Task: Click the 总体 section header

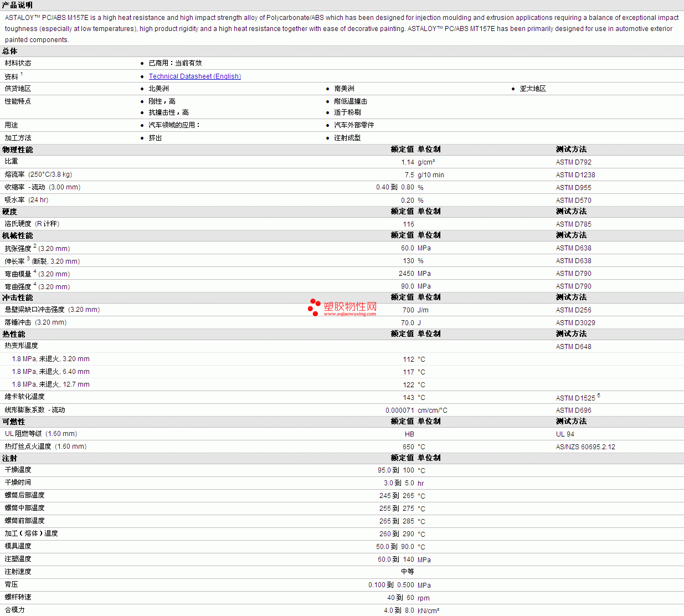Action: [x=10, y=51]
